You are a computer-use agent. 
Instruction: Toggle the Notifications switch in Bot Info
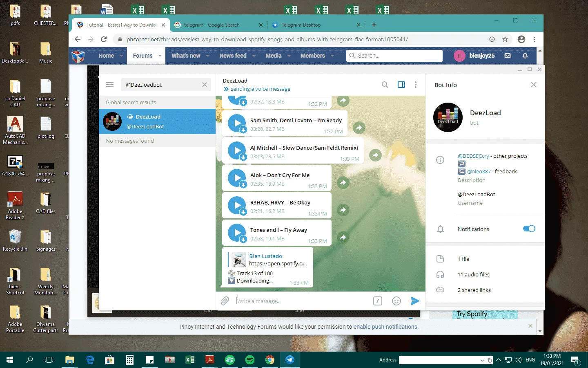click(529, 229)
